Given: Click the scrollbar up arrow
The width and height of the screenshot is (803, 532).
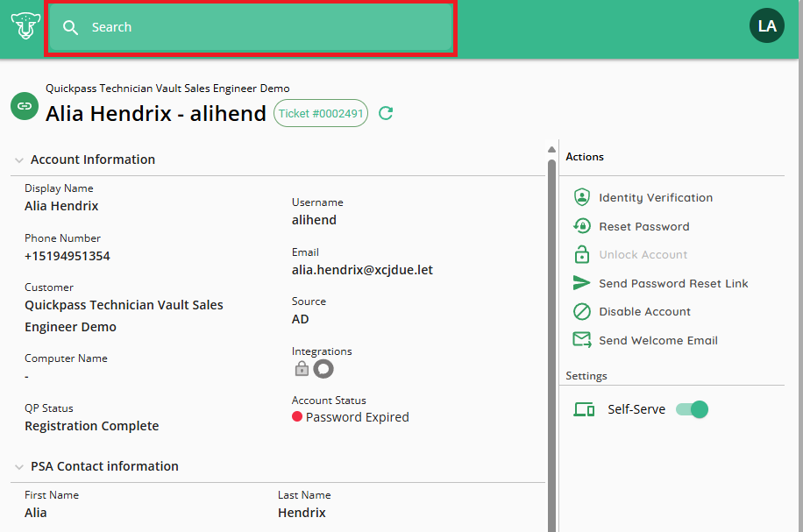Looking at the screenshot, I should pos(551,150).
